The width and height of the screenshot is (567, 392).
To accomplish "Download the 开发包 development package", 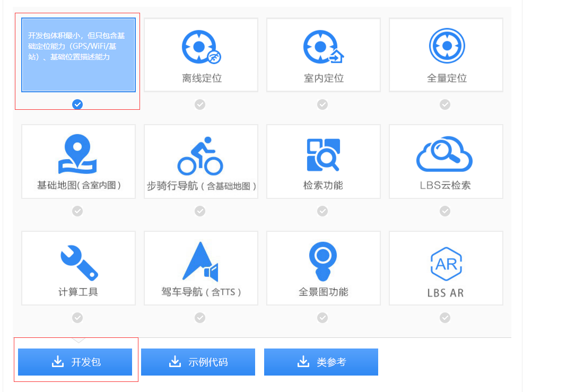I will (x=75, y=361).
